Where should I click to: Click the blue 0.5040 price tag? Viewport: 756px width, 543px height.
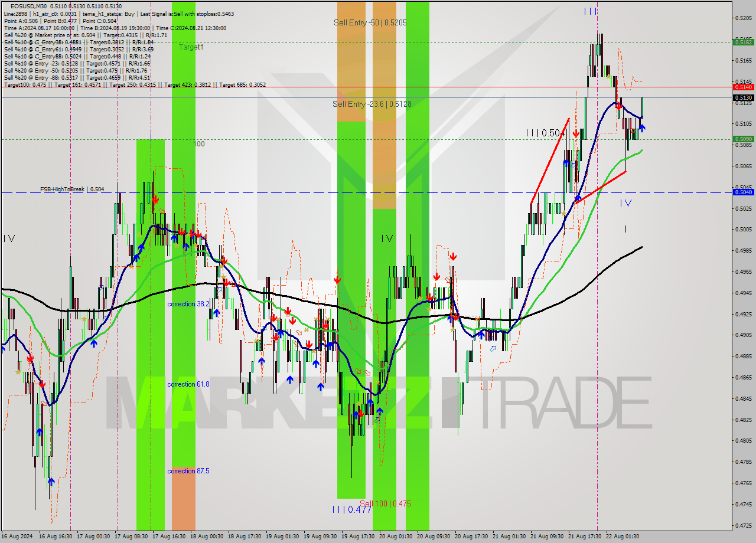(743, 192)
